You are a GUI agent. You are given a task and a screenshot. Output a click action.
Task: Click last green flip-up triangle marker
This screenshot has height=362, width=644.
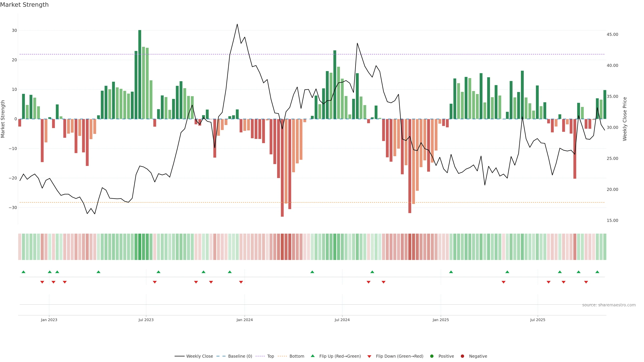(x=597, y=272)
